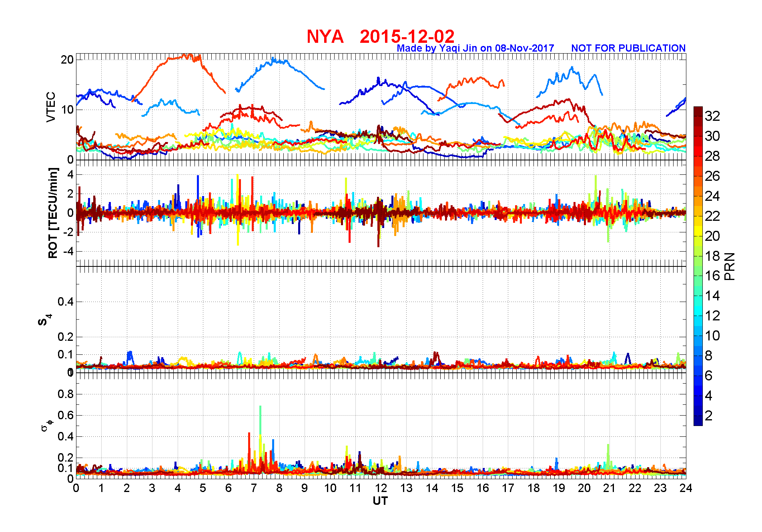Click the x-axis tick label 24

pos(686,488)
